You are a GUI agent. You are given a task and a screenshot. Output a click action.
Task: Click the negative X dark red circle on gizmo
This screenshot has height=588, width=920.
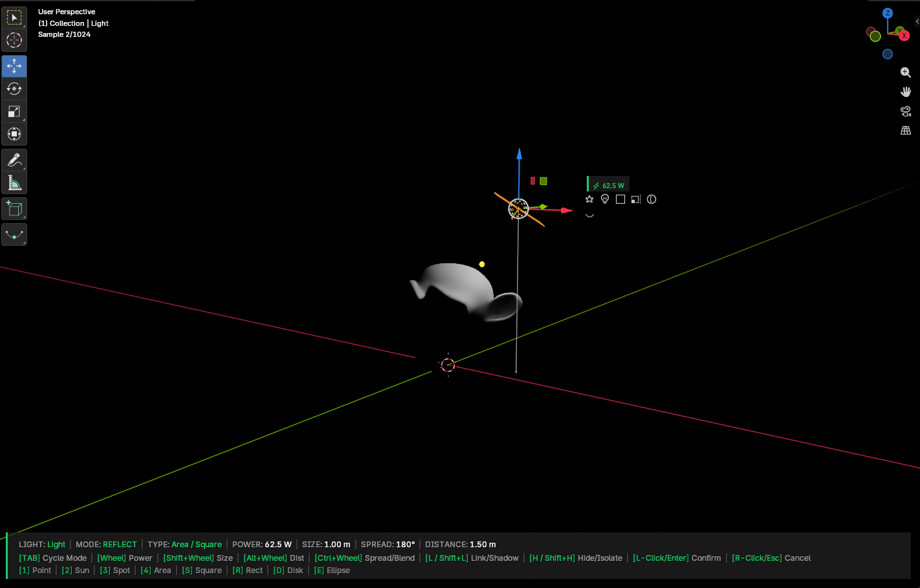click(870, 32)
